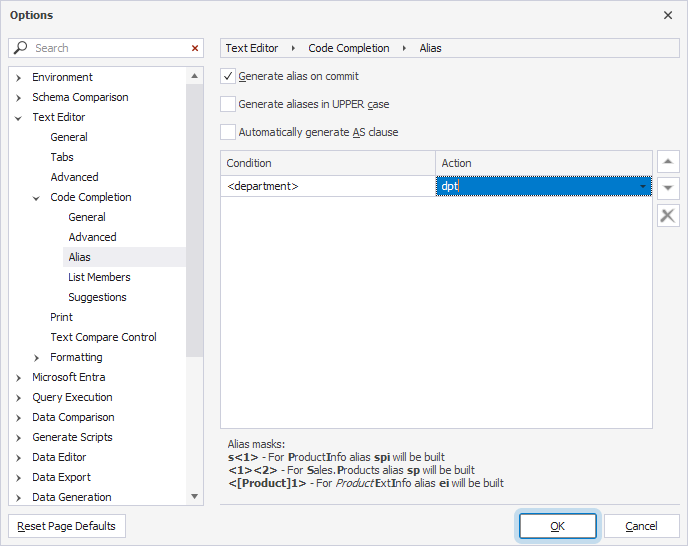Select Alias in breadcrumb
This screenshot has height=546, width=688.
tap(430, 48)
